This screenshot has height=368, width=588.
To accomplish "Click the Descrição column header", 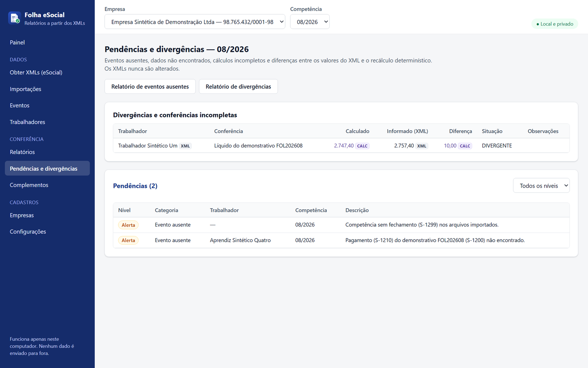I will coord(357,210).
